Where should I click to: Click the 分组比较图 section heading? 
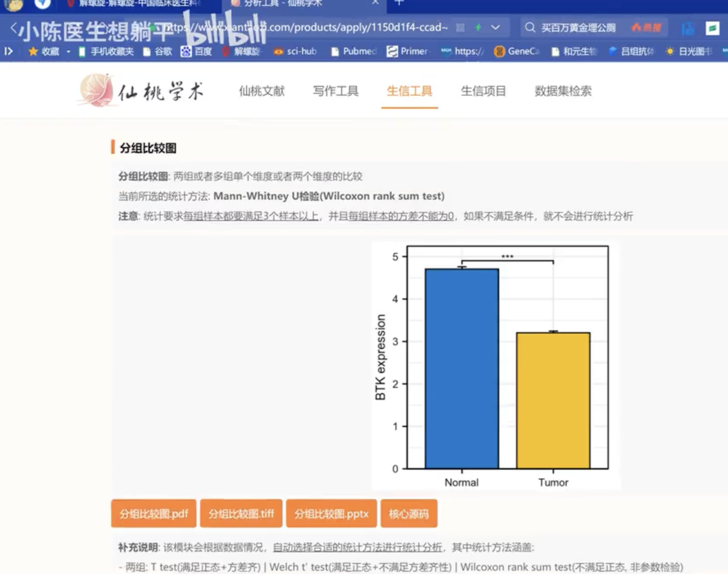tap(148, 148)
